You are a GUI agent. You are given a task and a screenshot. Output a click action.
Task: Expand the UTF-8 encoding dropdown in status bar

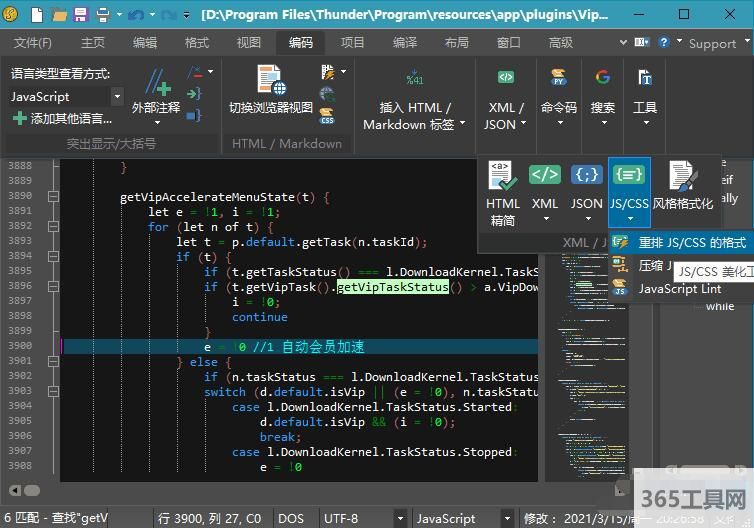tap(398, 518)
